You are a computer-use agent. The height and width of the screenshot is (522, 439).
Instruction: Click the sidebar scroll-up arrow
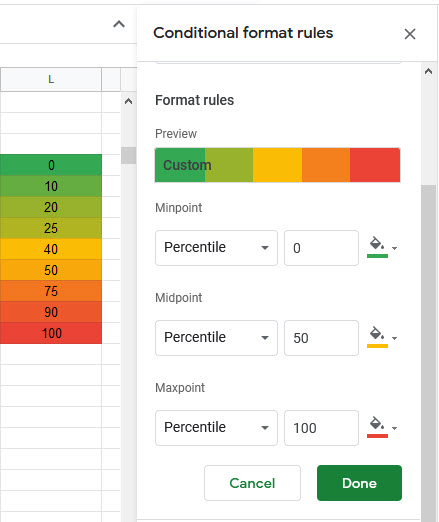428,71
